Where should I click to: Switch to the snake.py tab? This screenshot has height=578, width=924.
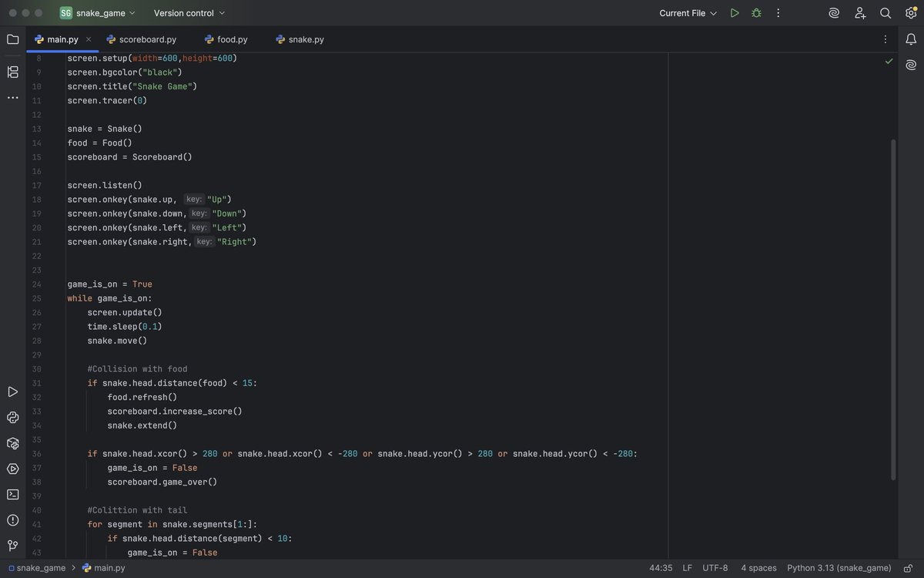tap(300, 39)
